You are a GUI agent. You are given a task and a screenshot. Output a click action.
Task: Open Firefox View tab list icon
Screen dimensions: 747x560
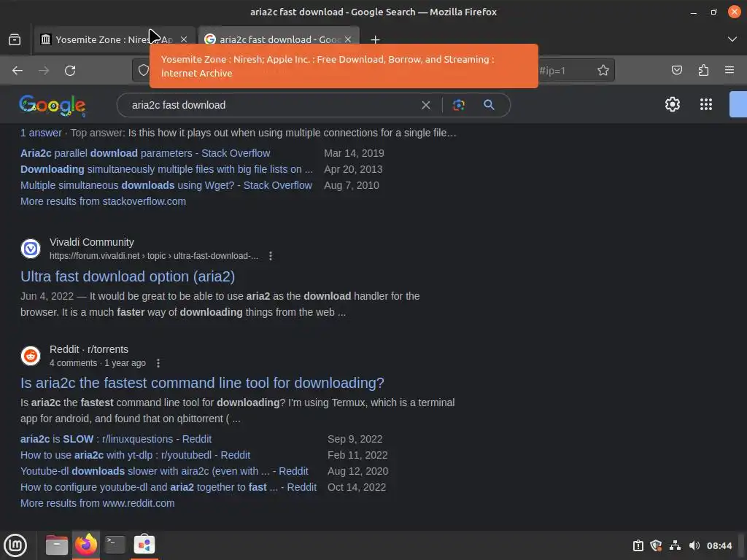pyautogui.click(x=15, y=39)
